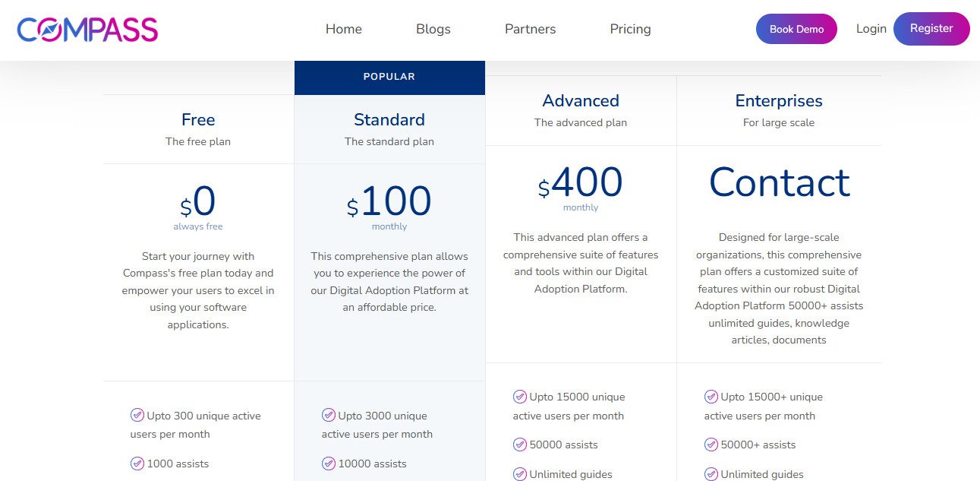Open the Blogs page
The height and width of the screenshot is (481, 980).
click(x=433, y=29)
